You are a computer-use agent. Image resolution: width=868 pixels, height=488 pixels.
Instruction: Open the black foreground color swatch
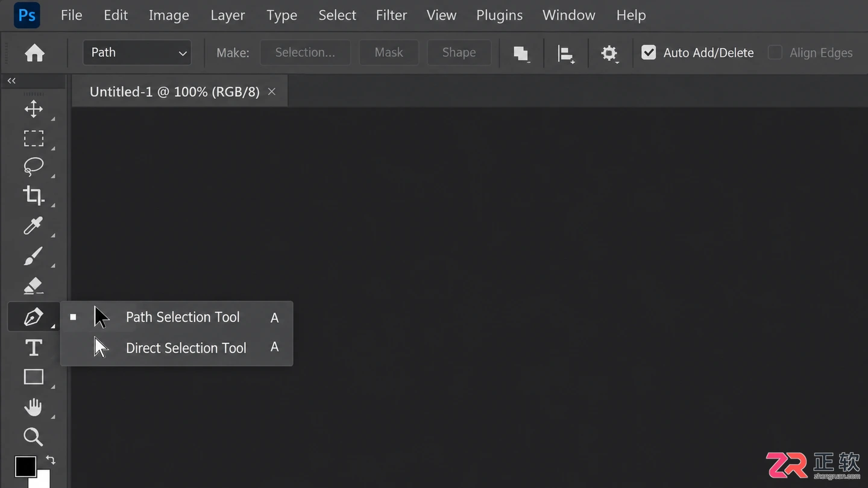click(25, 466)
